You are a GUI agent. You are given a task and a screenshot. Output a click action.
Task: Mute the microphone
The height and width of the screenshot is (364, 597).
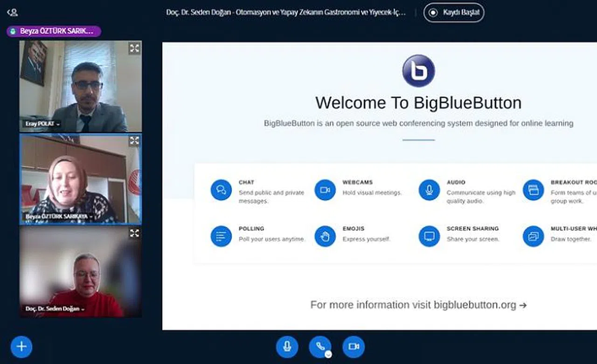point(287,346)
